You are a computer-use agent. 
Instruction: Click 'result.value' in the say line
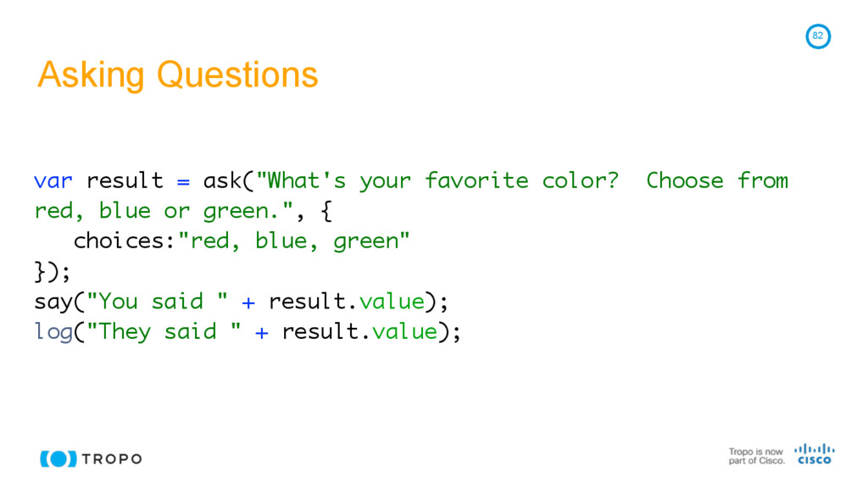click(x=346, y=302)
